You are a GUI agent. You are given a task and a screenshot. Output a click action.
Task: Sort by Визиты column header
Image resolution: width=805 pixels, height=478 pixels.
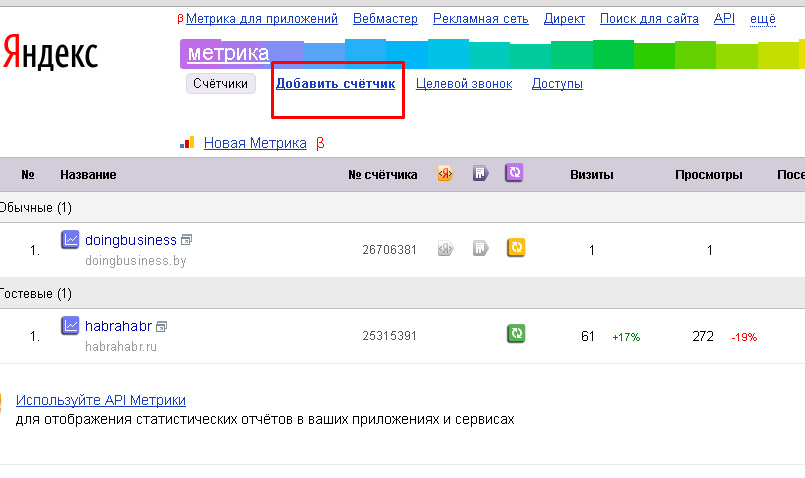click(592, 175)
